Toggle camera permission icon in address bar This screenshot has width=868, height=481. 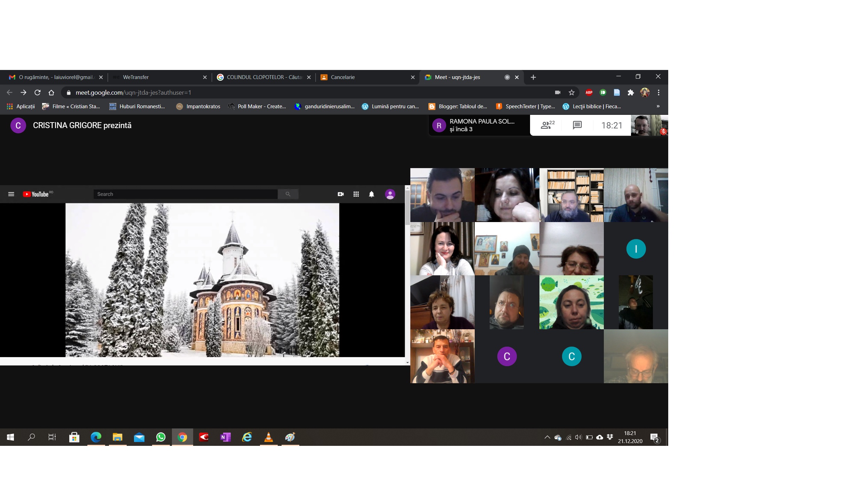point(558,93)
